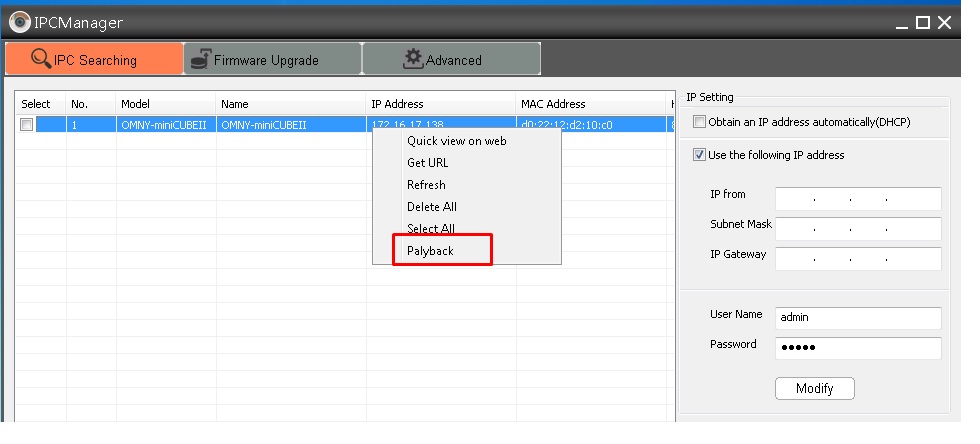This screenshot has height=444, width=980.
Task: Click into the Subnet Mask field
Action: point(858,229)
